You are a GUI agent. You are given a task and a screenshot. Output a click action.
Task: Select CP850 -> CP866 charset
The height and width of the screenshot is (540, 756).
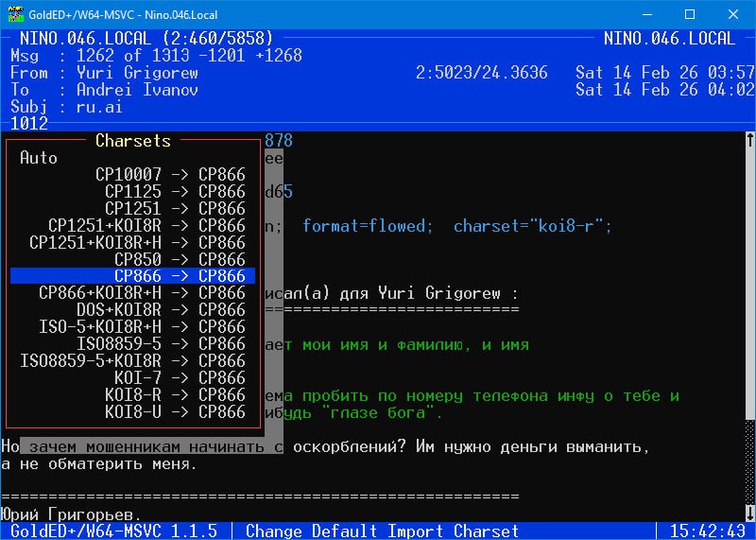[x=180, y=260]
